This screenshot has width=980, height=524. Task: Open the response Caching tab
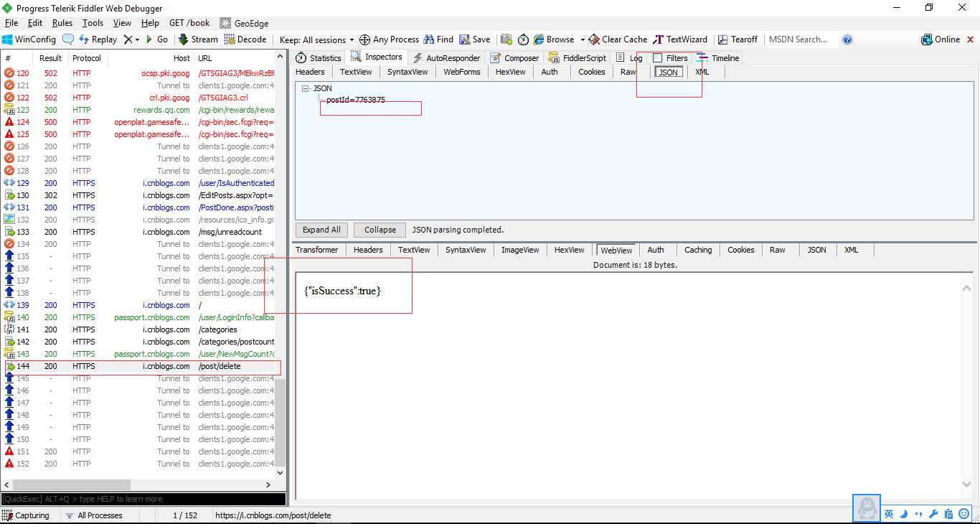[698, 250]
